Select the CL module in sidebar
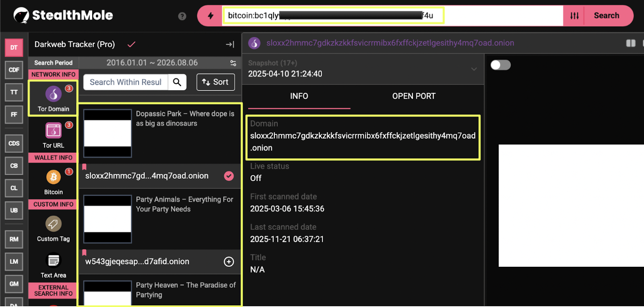644x307 pixels. point(14,188)
